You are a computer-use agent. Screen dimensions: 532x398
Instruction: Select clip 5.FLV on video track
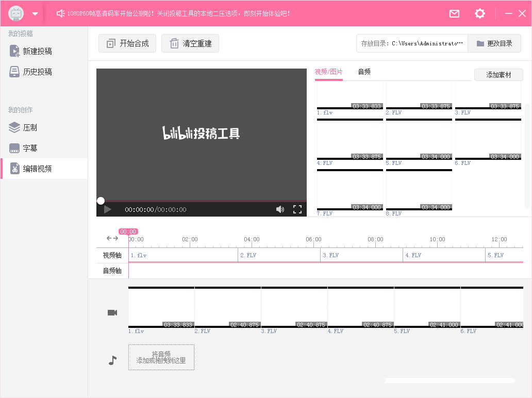(x=504, y=255)
